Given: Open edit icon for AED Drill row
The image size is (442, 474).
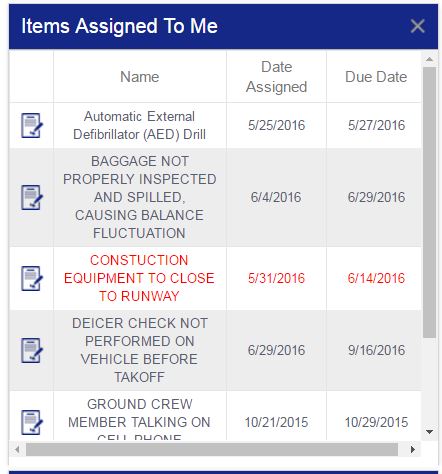Looking at the screenshot, I should point(32,126).
